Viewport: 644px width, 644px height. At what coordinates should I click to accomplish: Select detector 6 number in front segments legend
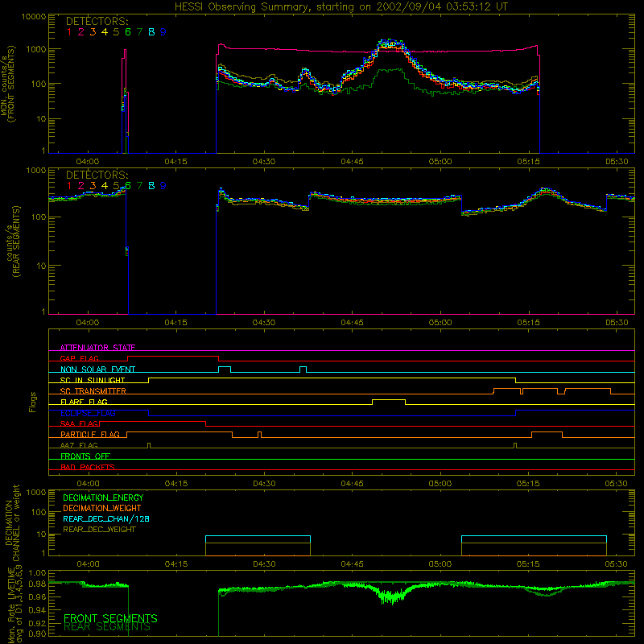pos(128,32)
